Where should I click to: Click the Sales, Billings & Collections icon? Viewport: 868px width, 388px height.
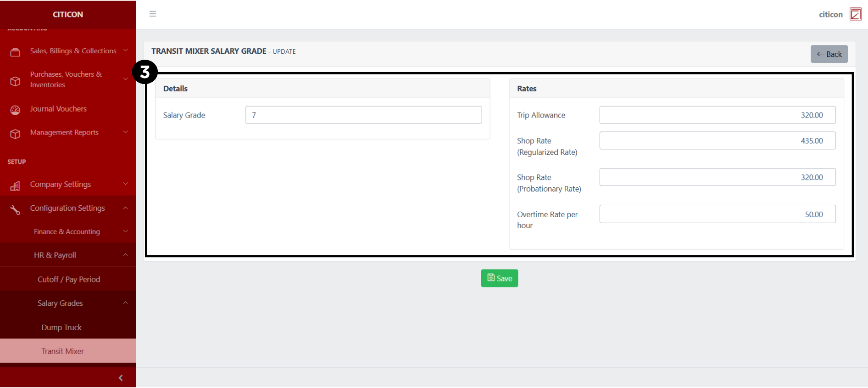(x=15, y=52)
